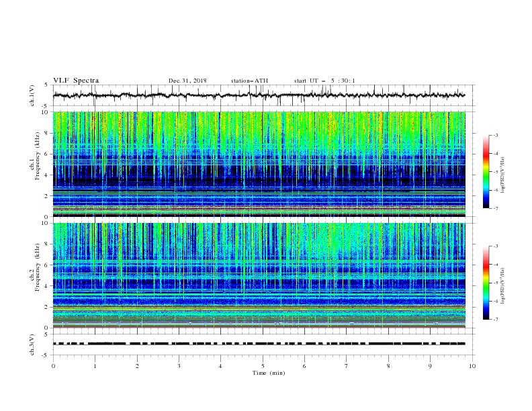This screenshot has height=411, width=532.
Task: Click the 8 kHz tick label of ch.1
Action: (46, 133)
